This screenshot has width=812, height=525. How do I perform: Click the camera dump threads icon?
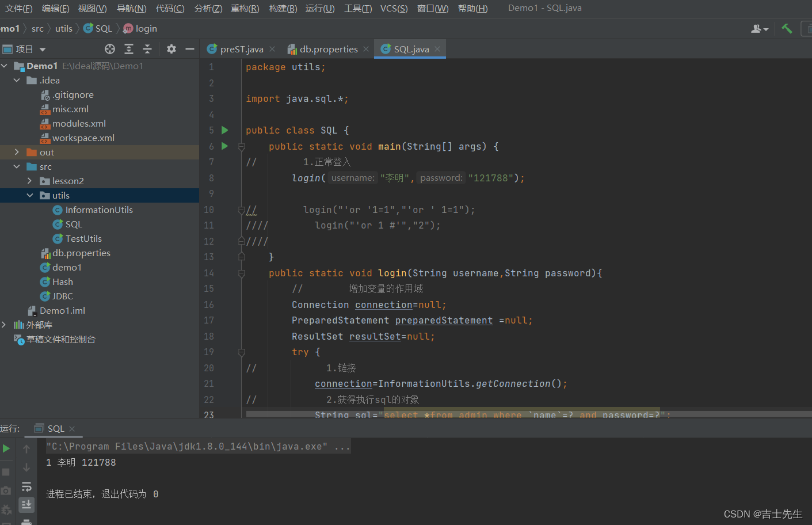pyautogui.click(x=6, y=490)
